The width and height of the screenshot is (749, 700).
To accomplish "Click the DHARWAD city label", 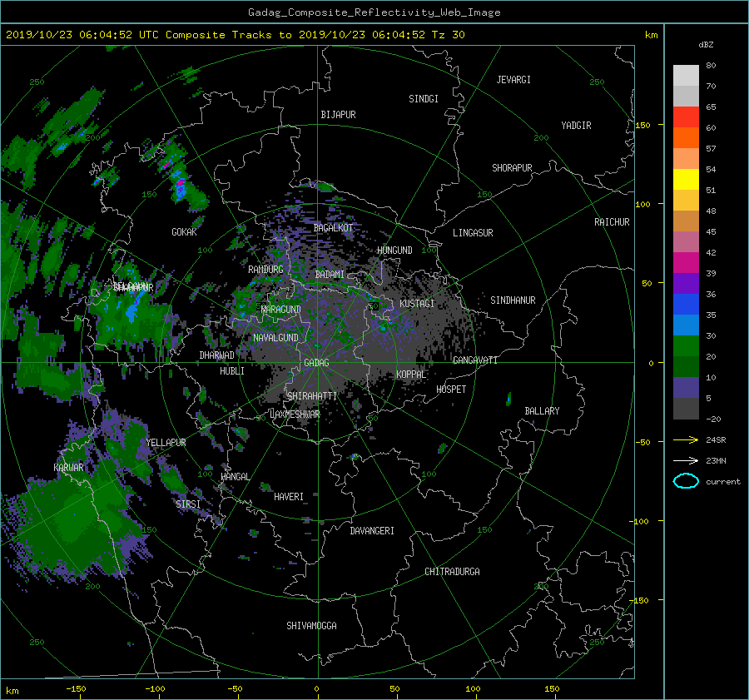I will point(216,355).
